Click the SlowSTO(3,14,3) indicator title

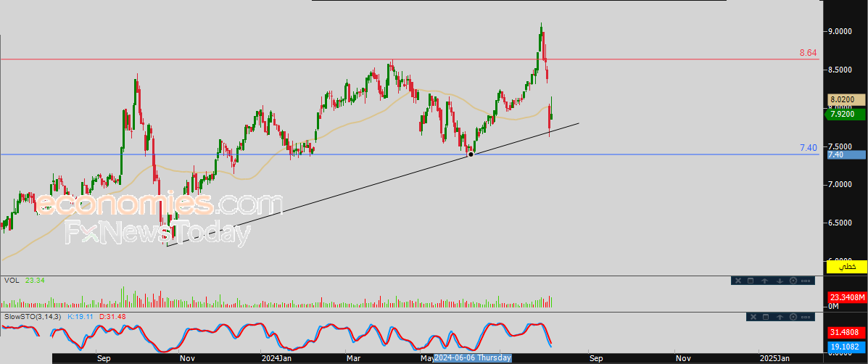point(34,316)
